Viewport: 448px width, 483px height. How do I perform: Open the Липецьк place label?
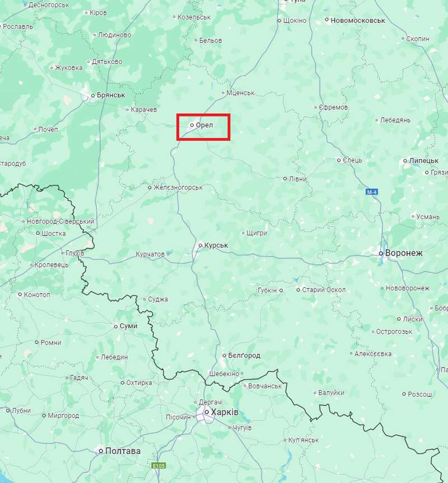click(x=424, y=160)
